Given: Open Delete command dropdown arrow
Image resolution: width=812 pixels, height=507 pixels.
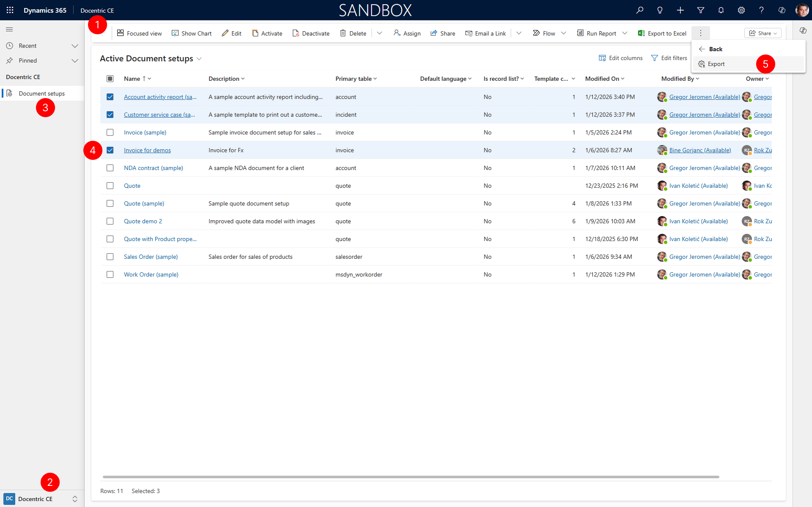Looking at the screenshot, I should tap(380, 33).
